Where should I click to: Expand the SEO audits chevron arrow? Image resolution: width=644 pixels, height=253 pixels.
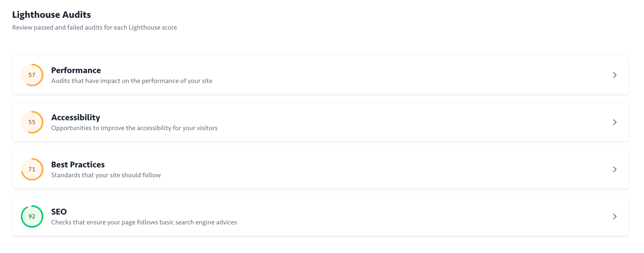point(615,216)
